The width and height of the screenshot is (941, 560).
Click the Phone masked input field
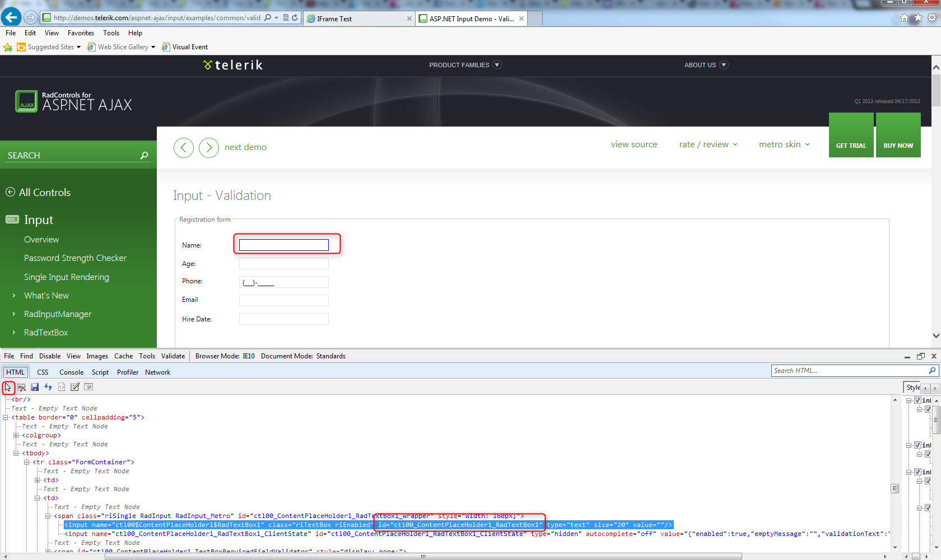284,282
